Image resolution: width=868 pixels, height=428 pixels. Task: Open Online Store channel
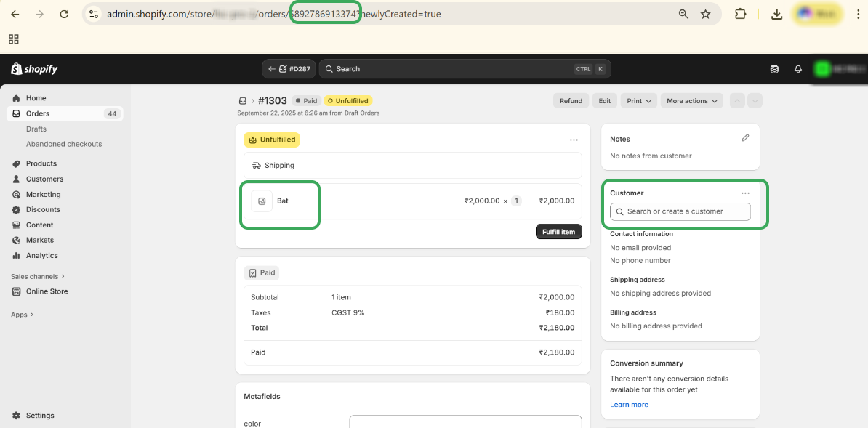(47, 292)
